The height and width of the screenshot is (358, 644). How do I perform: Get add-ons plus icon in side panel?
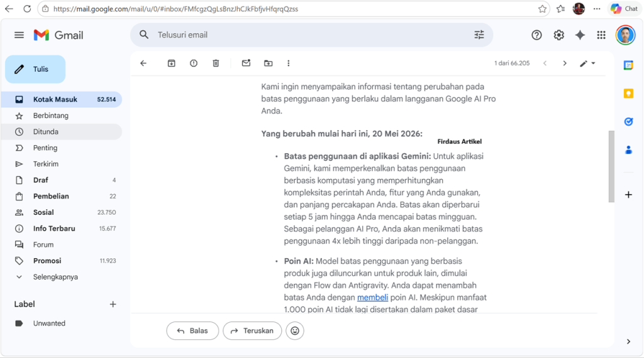tap(628, 195)
